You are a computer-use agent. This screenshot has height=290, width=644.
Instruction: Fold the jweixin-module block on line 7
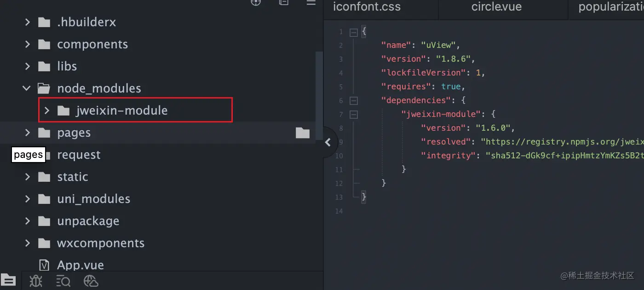[353, 114]
